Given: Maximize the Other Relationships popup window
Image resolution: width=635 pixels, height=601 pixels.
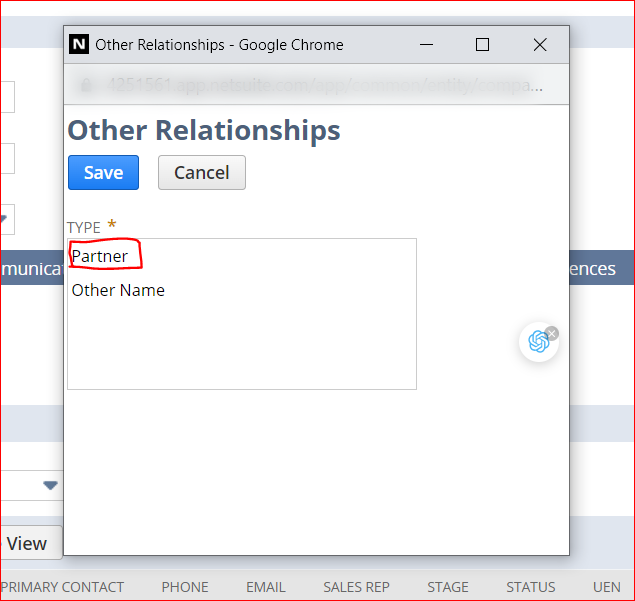Looking at the screenshot, I should (482, 45).
